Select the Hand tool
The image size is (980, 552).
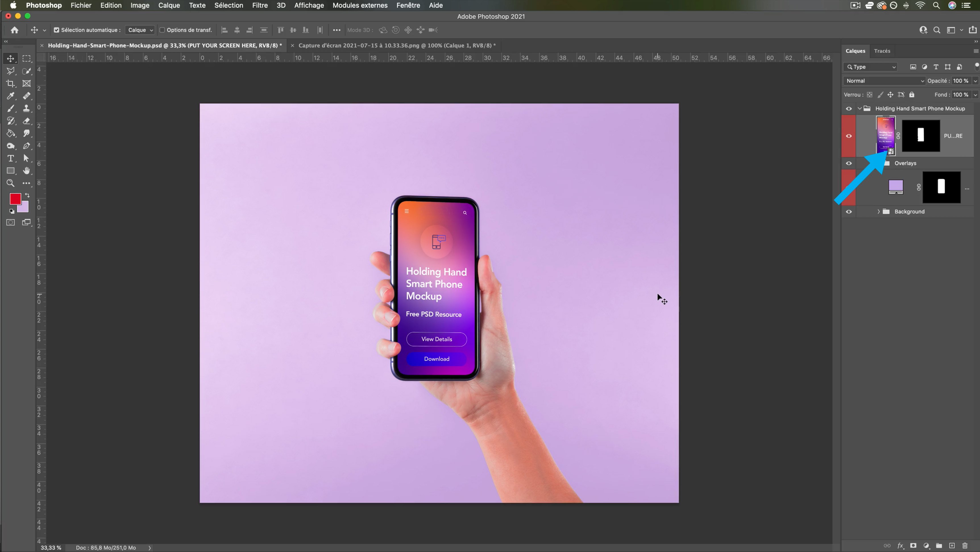(26, 171)
